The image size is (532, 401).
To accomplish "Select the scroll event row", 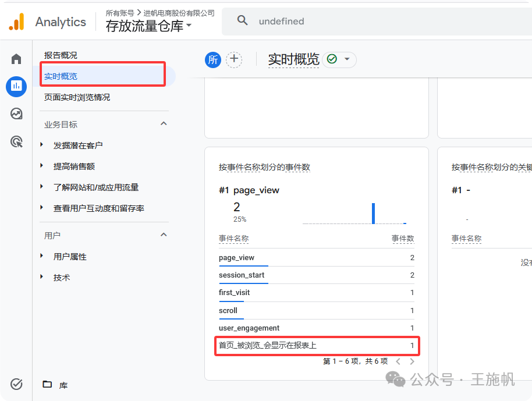I will point(316,310).
